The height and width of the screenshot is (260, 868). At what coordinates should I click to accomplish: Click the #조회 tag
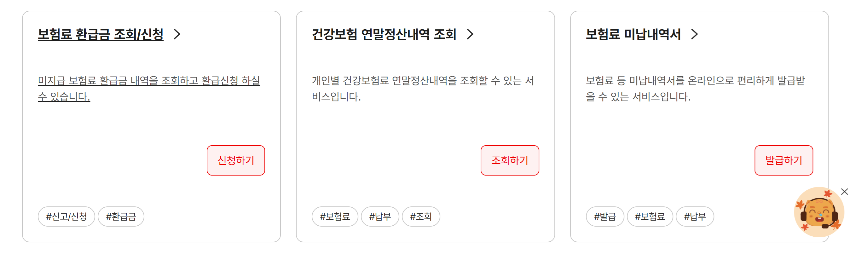[421, 217]
